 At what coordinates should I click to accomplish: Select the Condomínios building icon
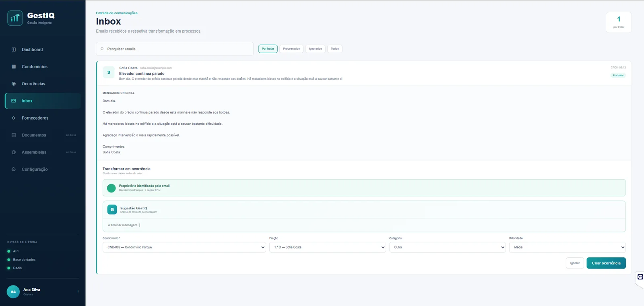(14, 67)
